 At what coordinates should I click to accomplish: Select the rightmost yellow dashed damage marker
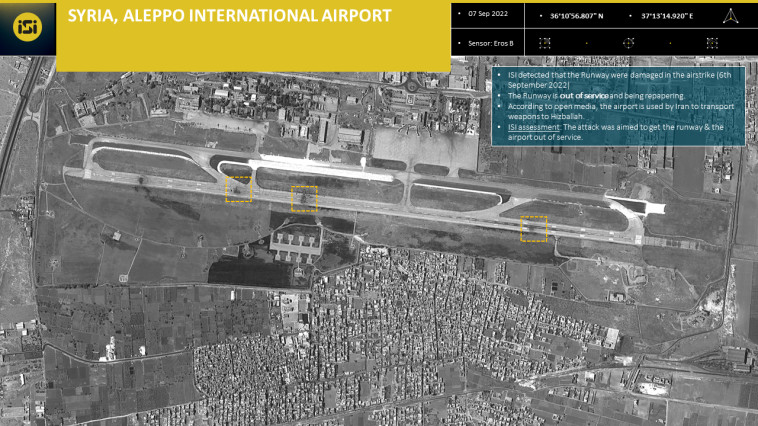click(x=535, y=229)
